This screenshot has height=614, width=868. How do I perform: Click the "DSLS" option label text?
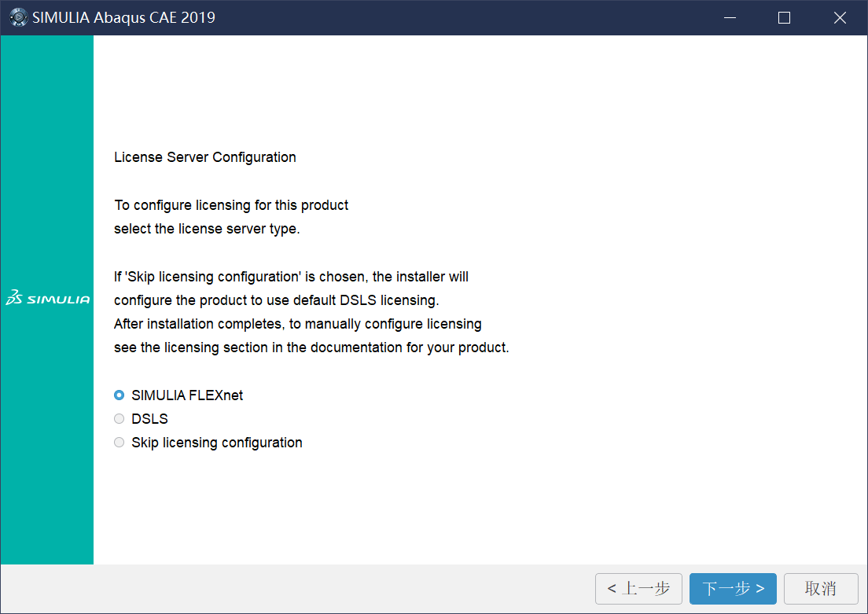click(x=149, y=419)
